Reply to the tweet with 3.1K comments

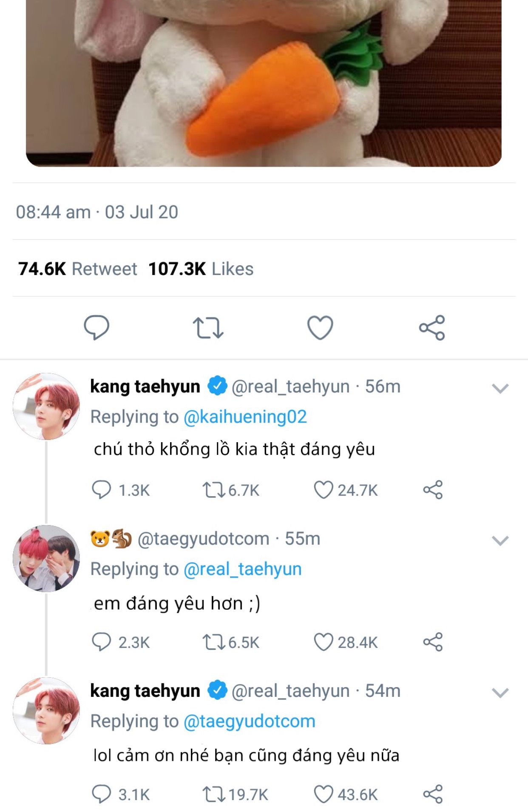101,794
